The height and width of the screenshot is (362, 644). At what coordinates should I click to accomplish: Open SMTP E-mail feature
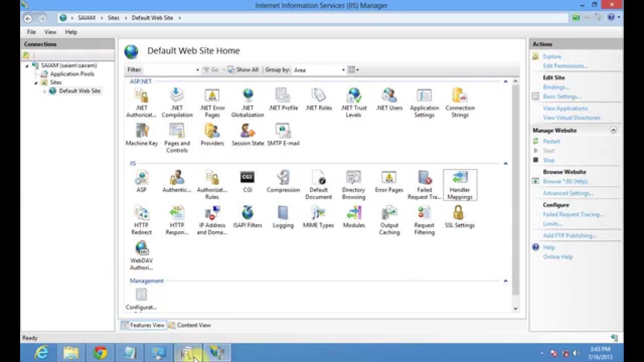coord(283,134)
